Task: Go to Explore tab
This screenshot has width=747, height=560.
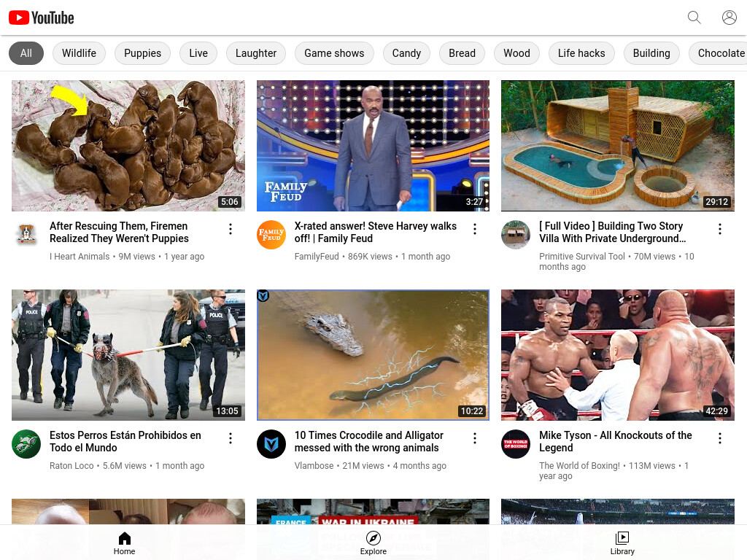Action: (373, 542)
